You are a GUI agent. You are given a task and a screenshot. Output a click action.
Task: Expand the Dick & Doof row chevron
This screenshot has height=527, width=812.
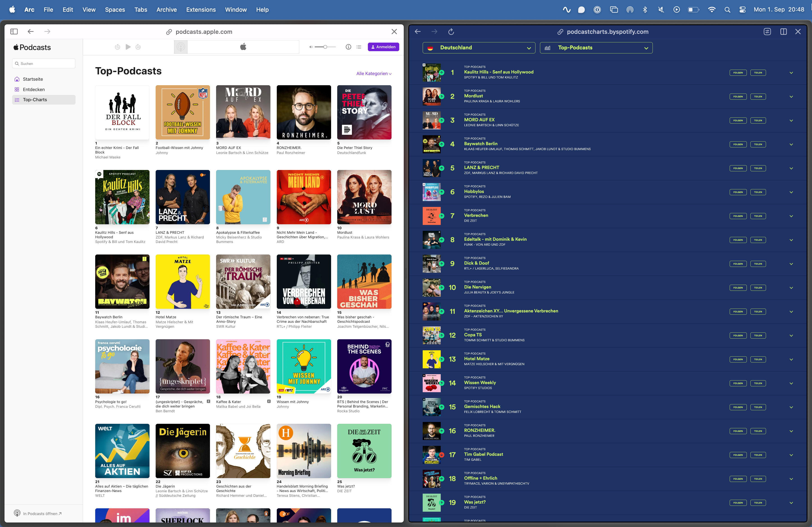791,264
